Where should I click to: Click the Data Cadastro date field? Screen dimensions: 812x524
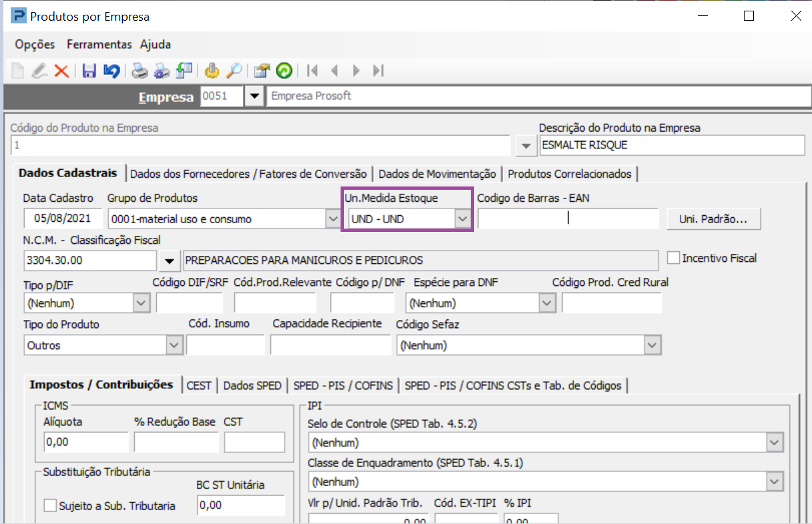pos(63,219)
